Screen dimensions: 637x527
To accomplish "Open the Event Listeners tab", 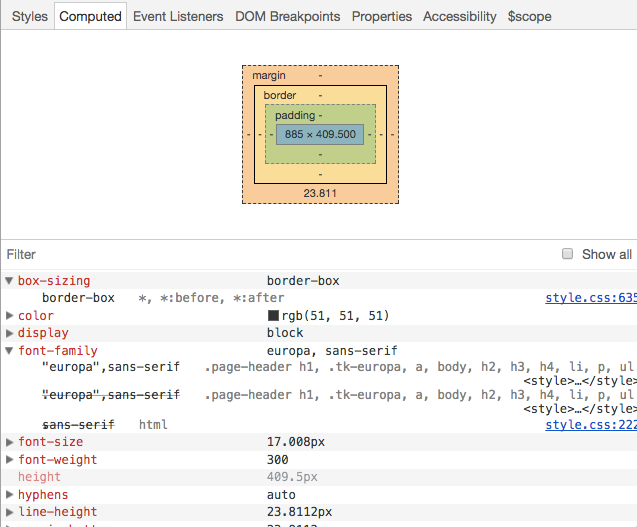I will point(178,16).
